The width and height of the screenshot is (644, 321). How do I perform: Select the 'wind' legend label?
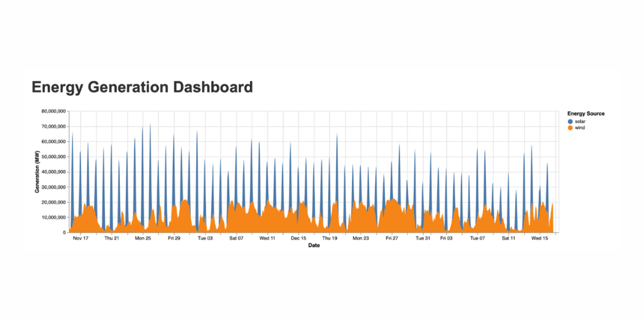coord(580,128)
